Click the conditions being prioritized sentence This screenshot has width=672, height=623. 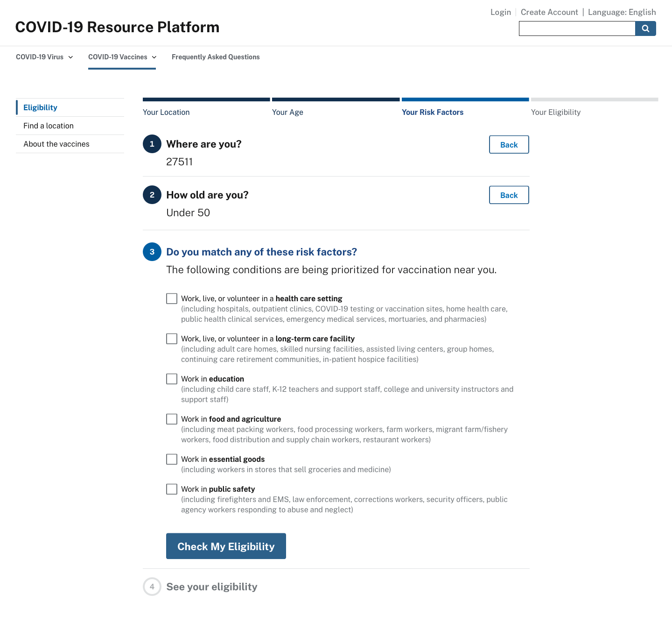331,269
